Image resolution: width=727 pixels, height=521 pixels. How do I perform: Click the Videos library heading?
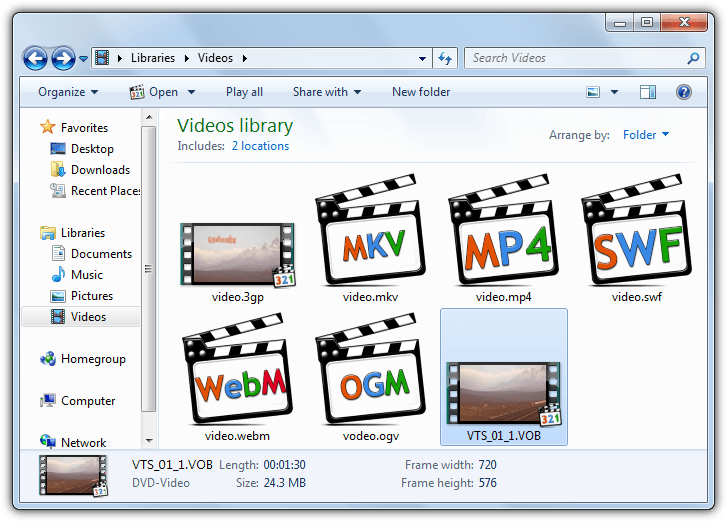[x=235, y=126]
